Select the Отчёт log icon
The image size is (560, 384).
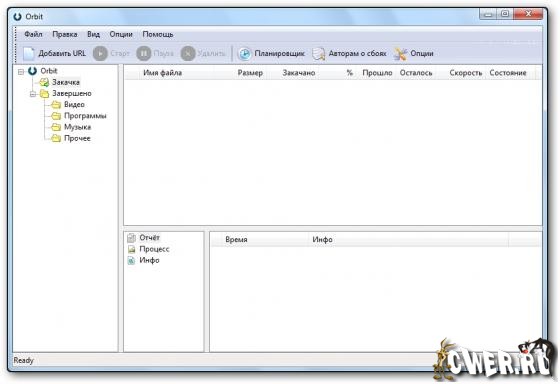tap(131, 238)
